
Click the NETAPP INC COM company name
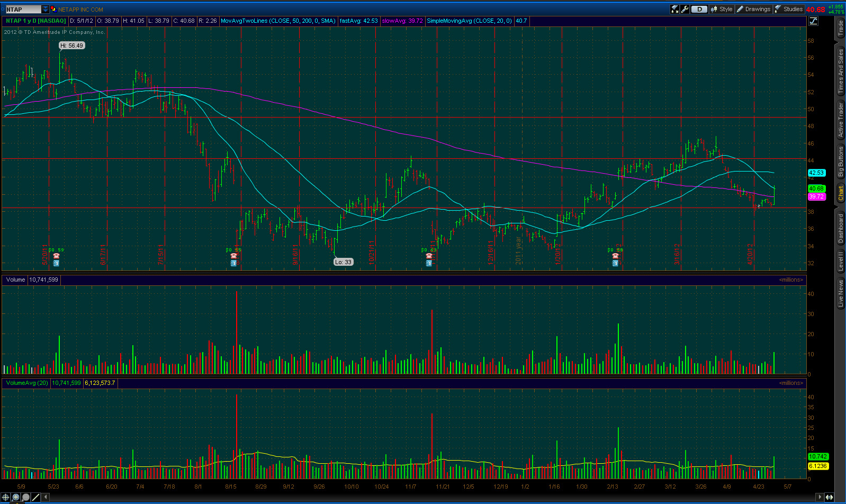pos(81,10)
